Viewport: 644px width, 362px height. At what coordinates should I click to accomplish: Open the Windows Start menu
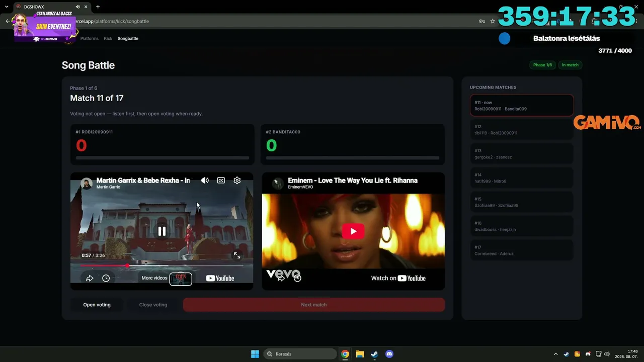pyautogui.click(x=255, y=354)
